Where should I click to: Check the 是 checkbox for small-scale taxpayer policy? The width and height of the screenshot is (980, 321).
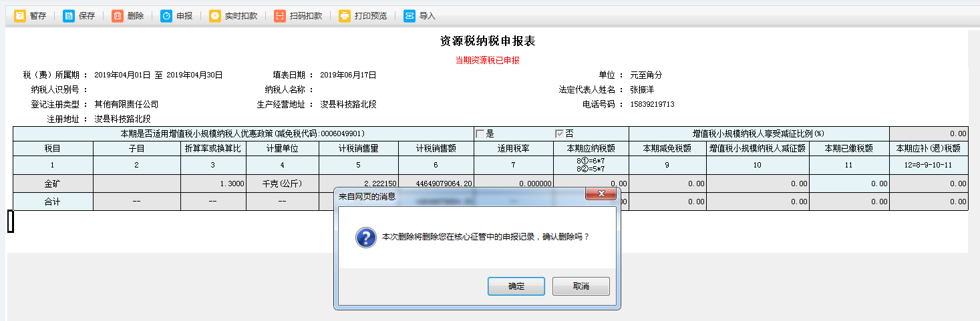(480, 133)
